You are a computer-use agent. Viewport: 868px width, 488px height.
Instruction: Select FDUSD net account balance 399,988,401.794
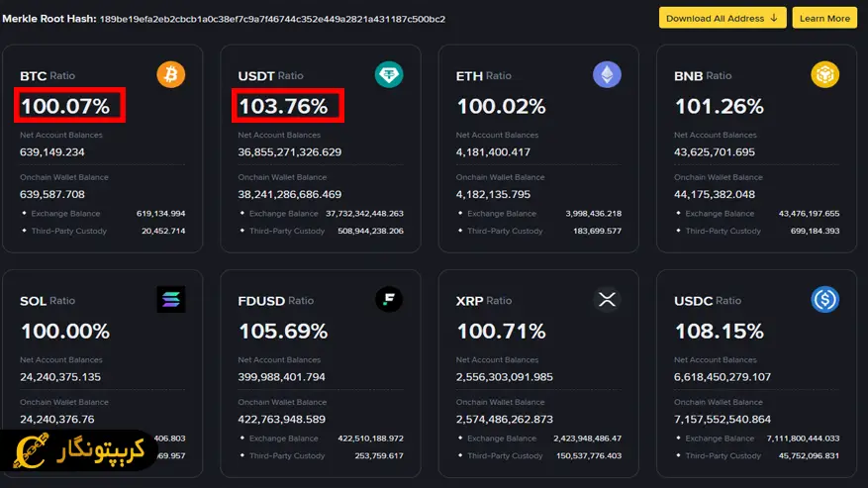(282, 377)
